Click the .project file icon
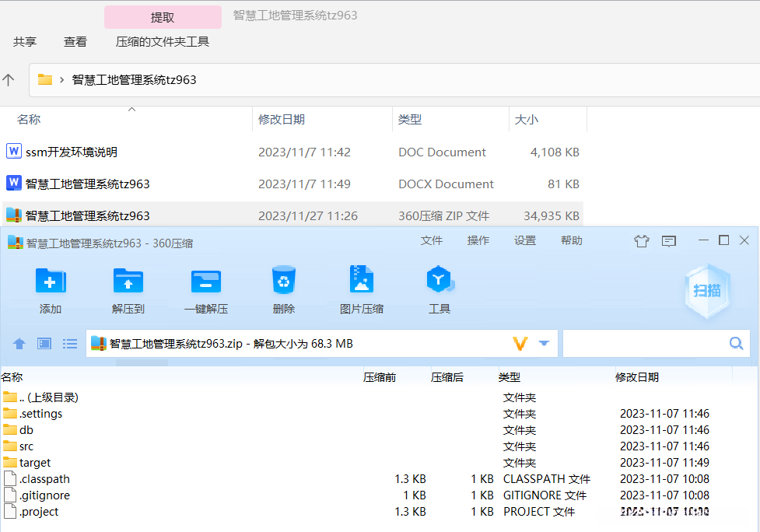760x532 pixels. pyautogui.click(x=9, y=511)
